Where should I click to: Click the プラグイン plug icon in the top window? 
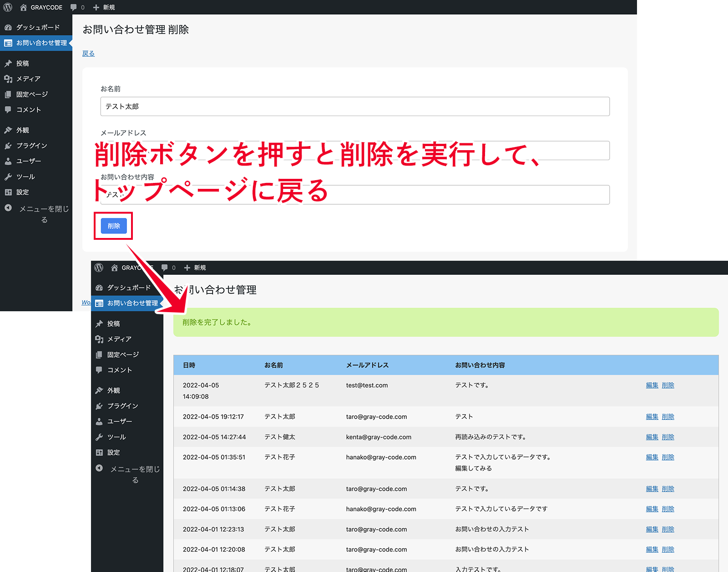tap(8, 146)
